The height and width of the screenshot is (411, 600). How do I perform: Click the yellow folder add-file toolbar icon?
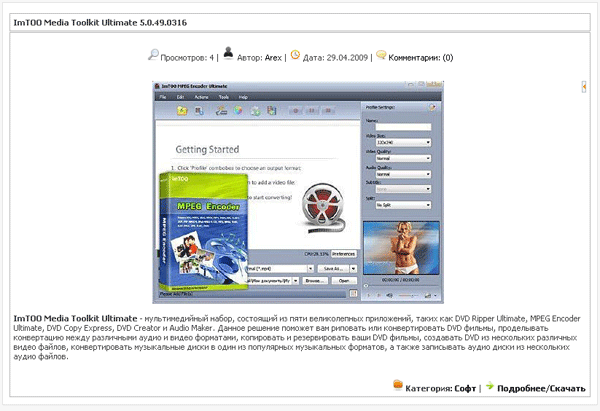point(182,111)
